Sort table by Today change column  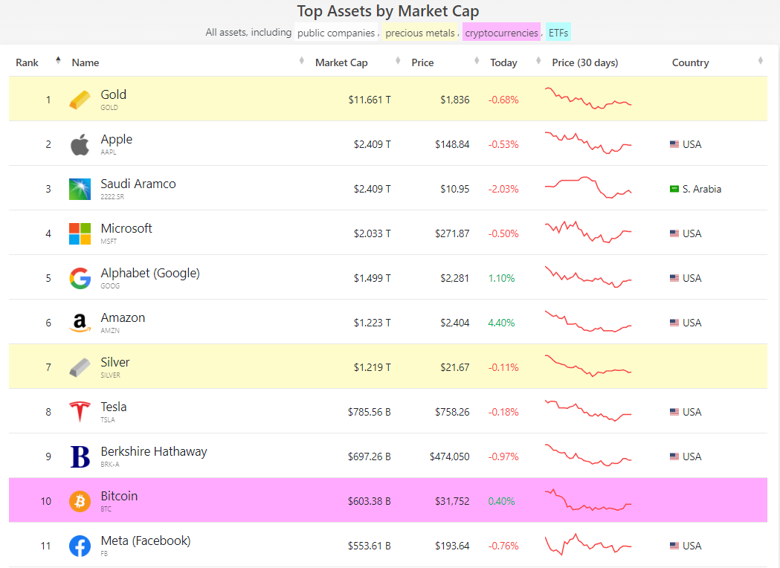504,63
